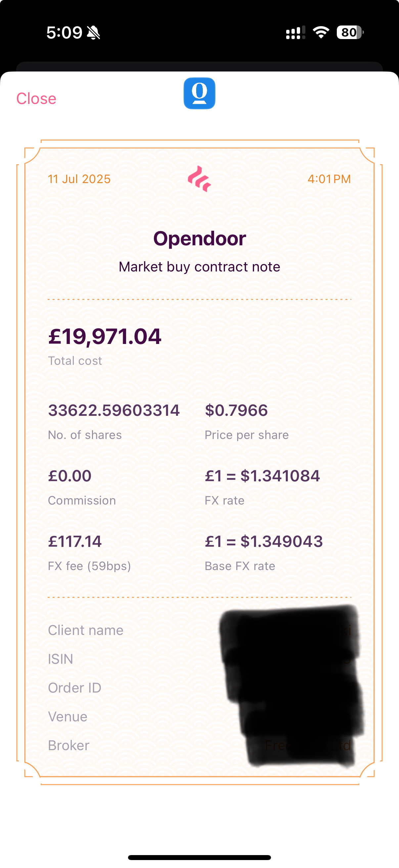Screen dimensions: 399x868
Task: Select the Opendoor title heading
Action: (x=199, y=239)
